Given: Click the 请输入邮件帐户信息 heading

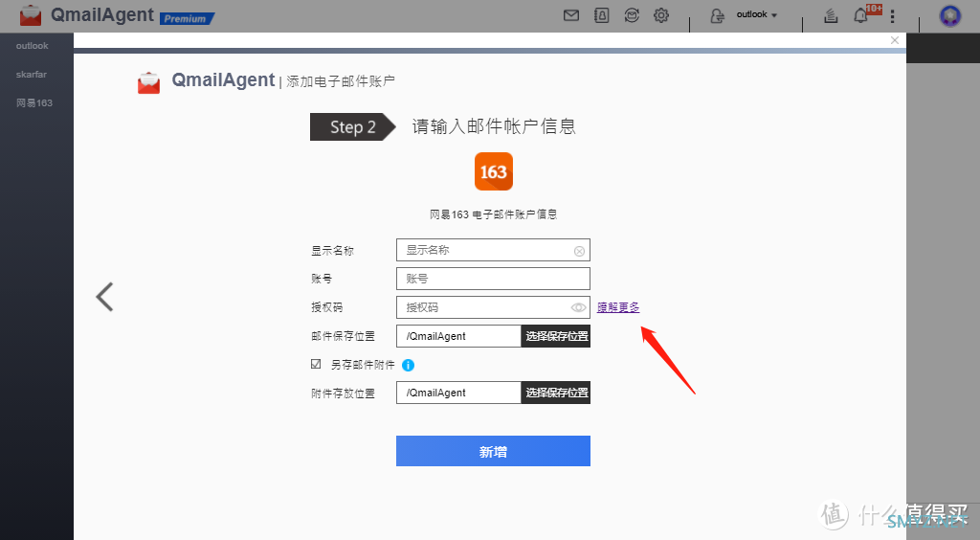Looking at the screenshot, I should click(x=494, y=126).
